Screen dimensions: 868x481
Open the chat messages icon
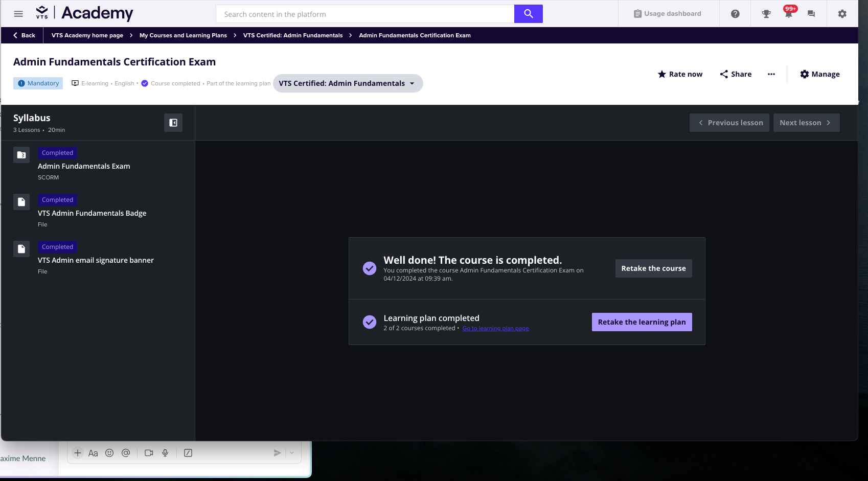click(811, 14)
